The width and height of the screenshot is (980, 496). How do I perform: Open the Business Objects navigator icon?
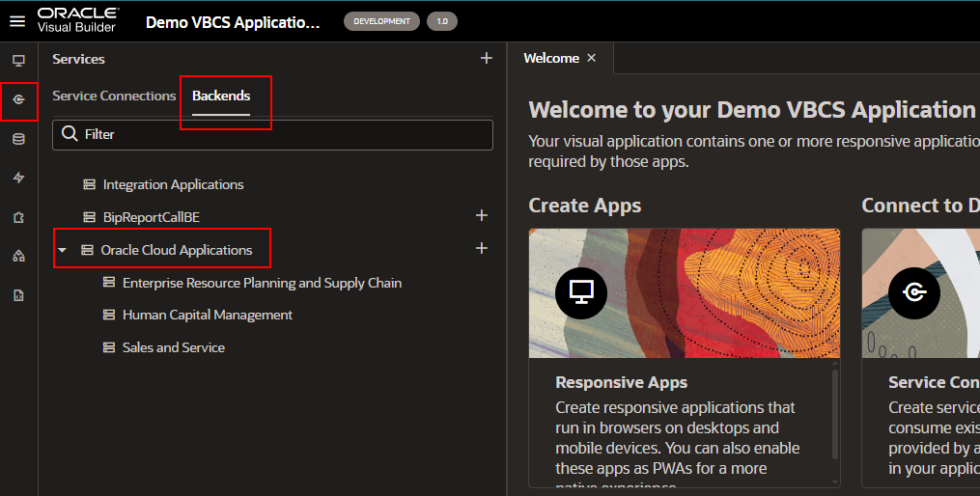(18, 139)
